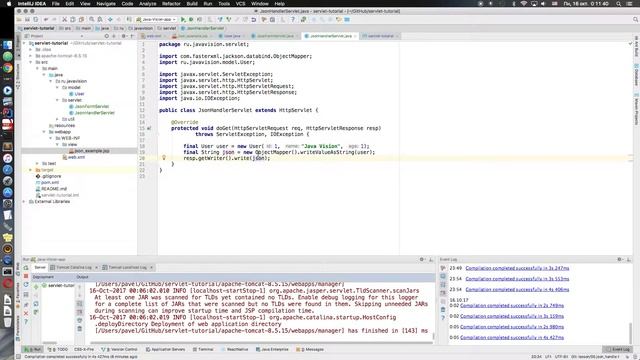Image resolution: width=640 pixels, height=360 pixels.
Task: Open the macOS Spotlight search icon
Action: [x=619, y=4]
